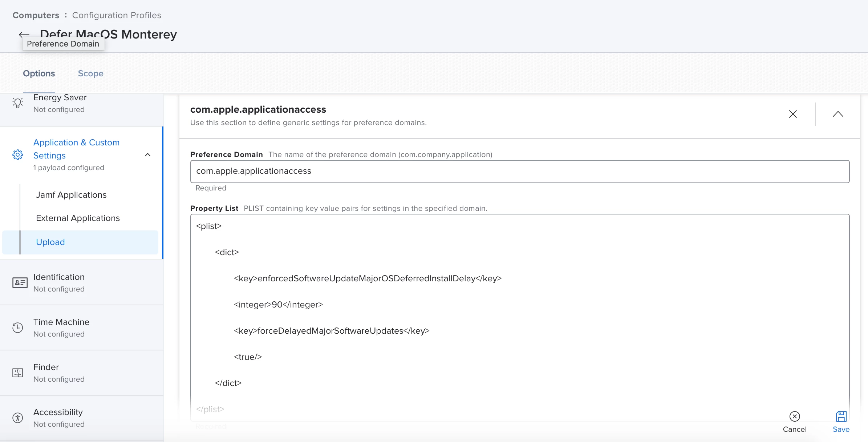
Task: Click the Application & Custom Settings gear icon
Action: pos(17,155)
